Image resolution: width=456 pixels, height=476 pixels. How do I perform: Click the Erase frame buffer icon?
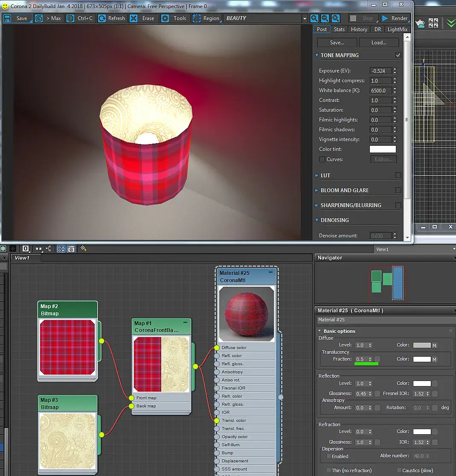click(x=134, y=18)
